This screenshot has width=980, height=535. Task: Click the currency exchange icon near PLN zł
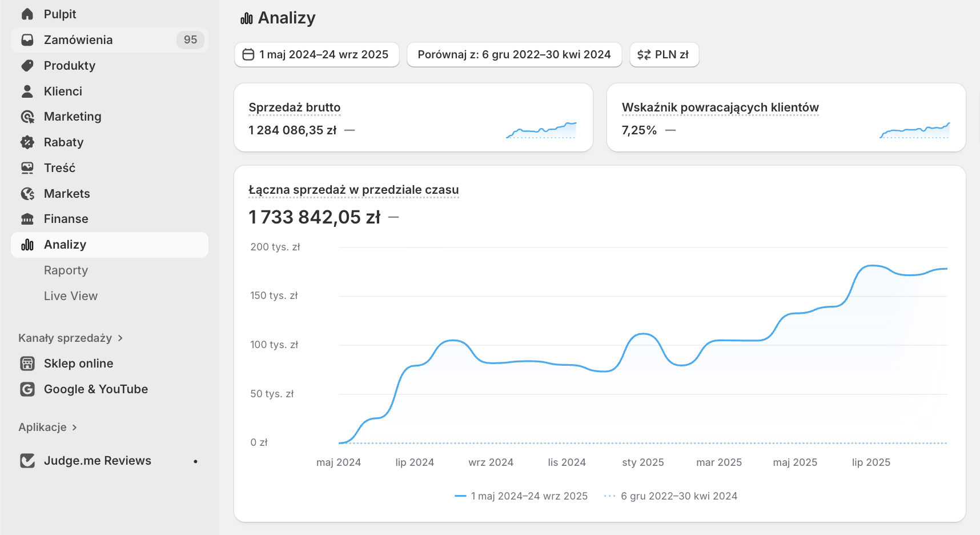(644, 55)
